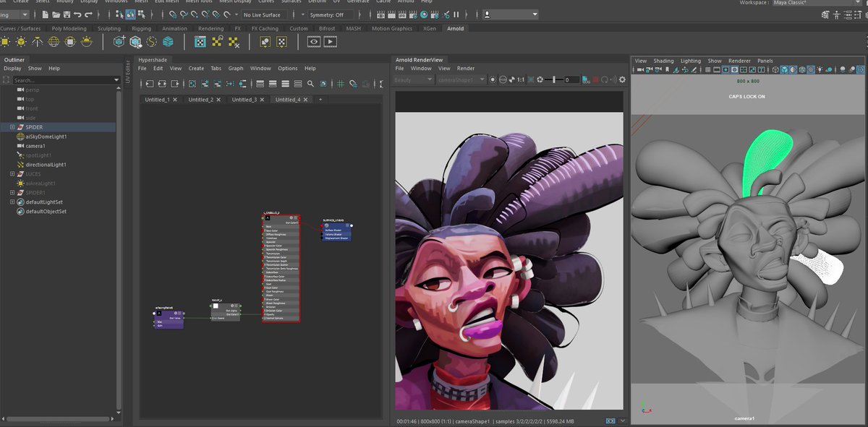Switch to the Rigging shelf tab

pyautogui.click(x=141, y=28)
